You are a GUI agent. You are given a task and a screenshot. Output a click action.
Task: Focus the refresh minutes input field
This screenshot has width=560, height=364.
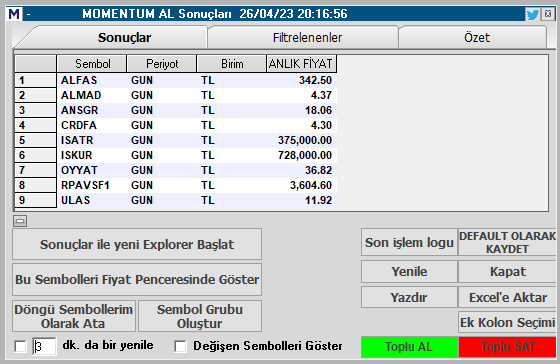click(44, 346)
